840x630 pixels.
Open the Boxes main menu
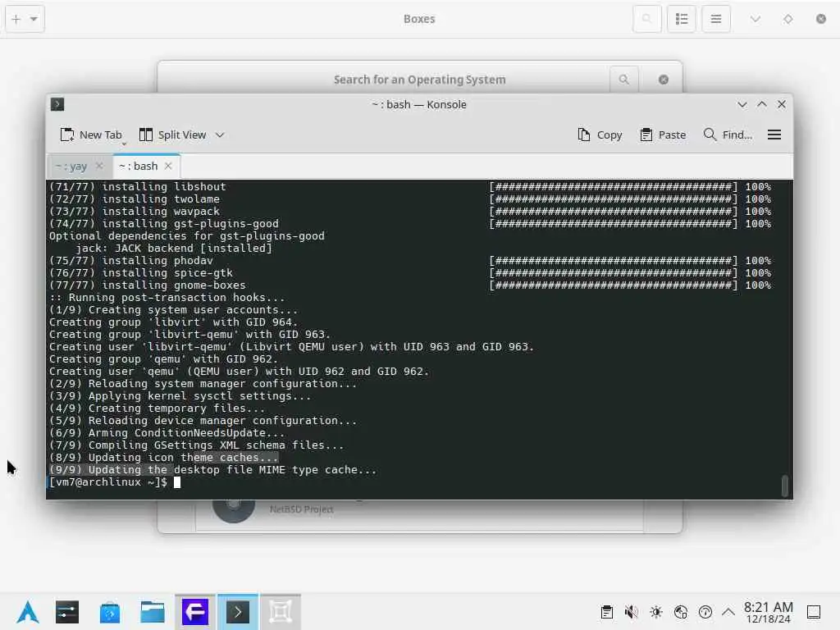tap(716, 20)
